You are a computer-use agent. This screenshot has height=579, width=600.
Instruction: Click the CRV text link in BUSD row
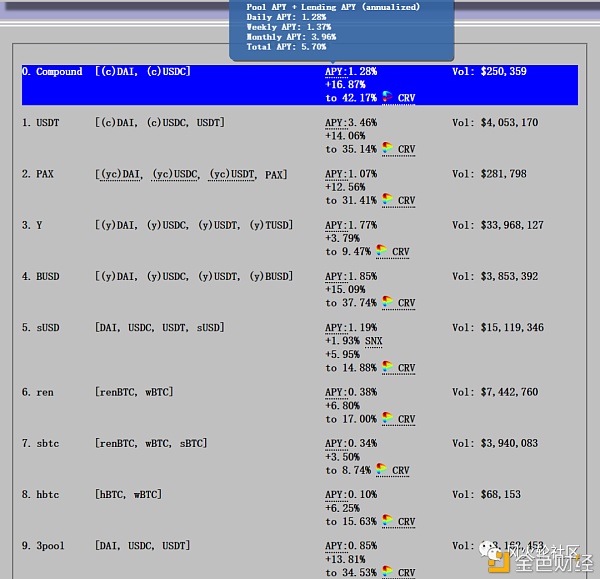(x=406, y=303)
